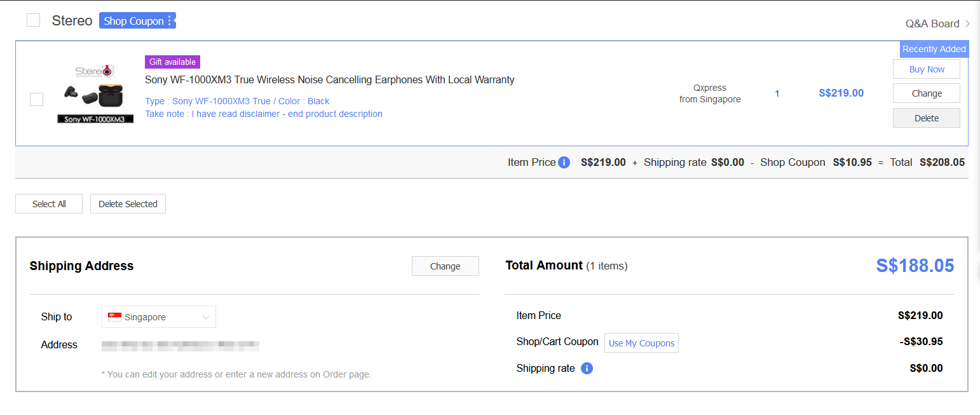This screenshot has width=980, height=415.
Task: Click the Shipping Address heading
Action: pyautogui.click(x=81, y=266)
